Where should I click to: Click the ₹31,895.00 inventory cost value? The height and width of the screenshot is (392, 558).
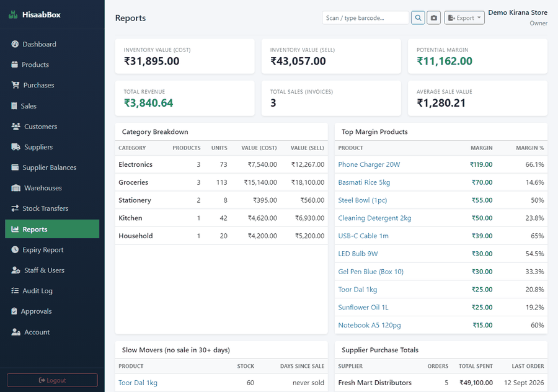tap(152, 61)
